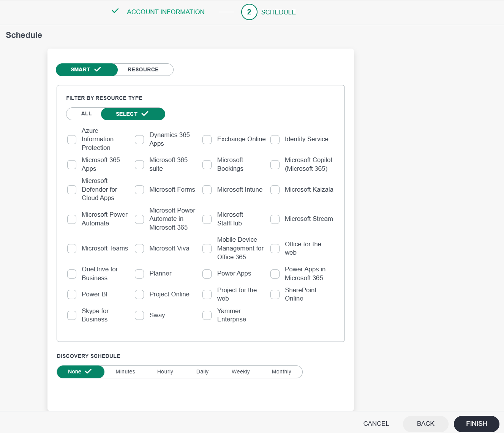Choose the Select resource type filter

click(x=133, y=114)
